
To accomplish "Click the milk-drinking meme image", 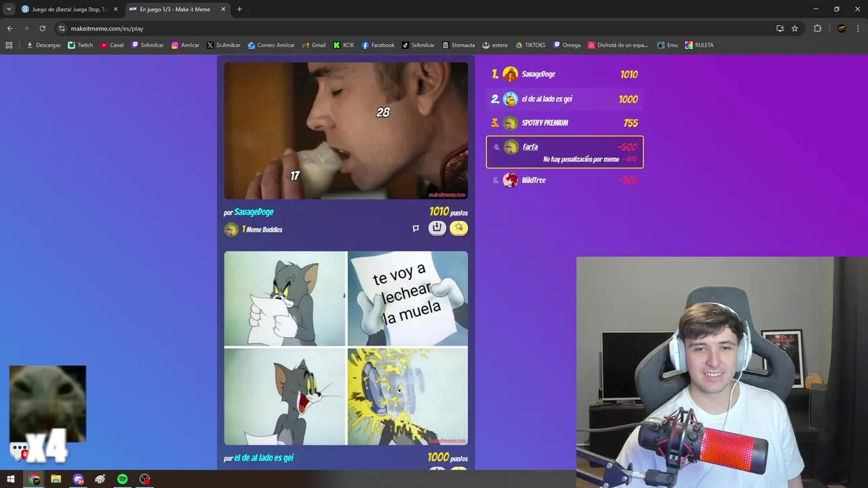I will (x=346, y=131).
